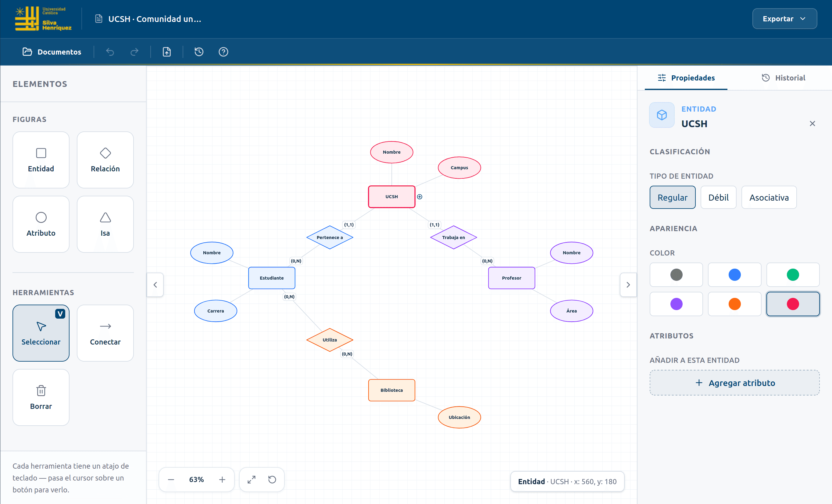Choose the blue color swatch
This screenshot has height=504, width=832.
tap(735, 275)
